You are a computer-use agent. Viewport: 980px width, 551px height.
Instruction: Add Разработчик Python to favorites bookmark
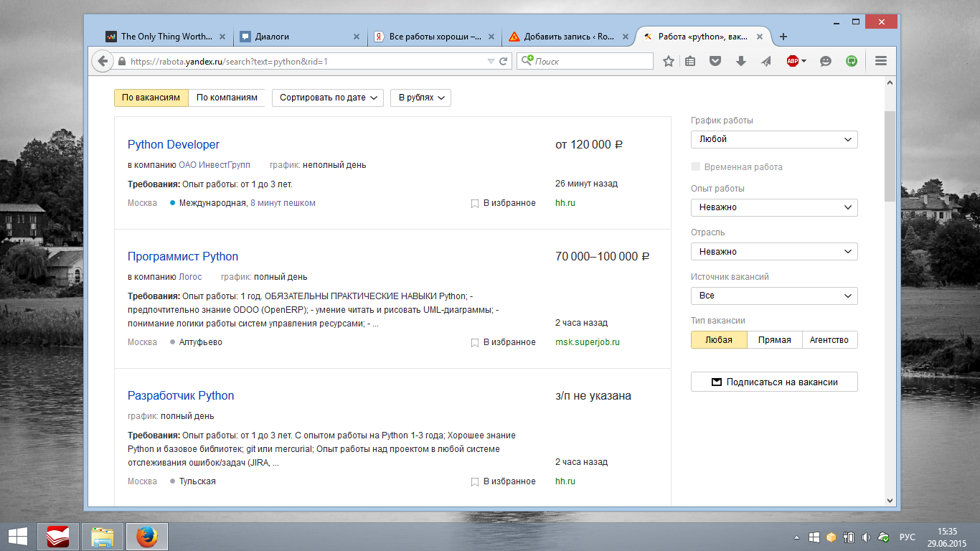(x=503, y=481)
